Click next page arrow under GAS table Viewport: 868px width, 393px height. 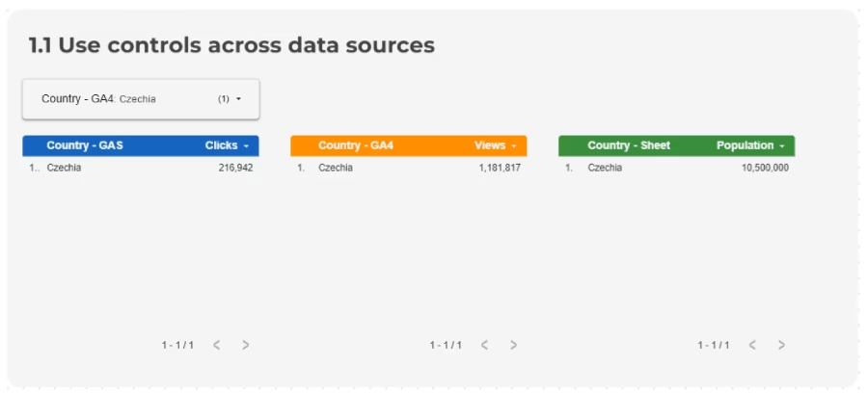[x=246, y=345]
